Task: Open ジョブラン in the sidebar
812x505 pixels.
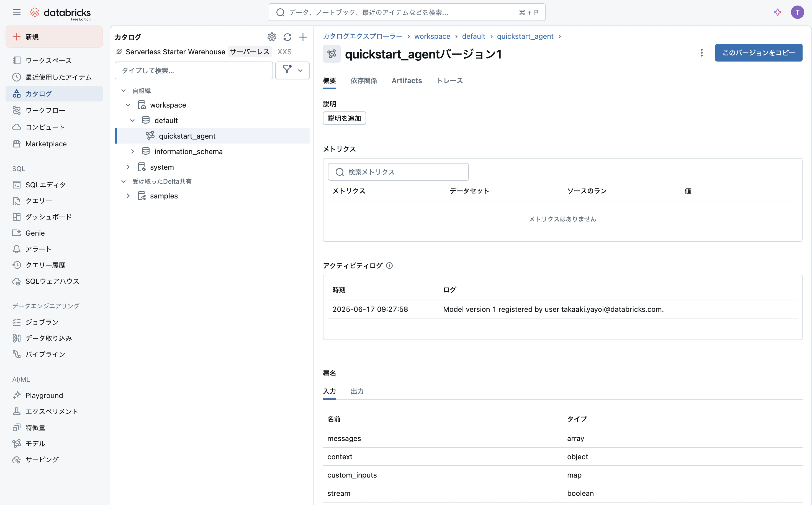Action: click(54, 322)
